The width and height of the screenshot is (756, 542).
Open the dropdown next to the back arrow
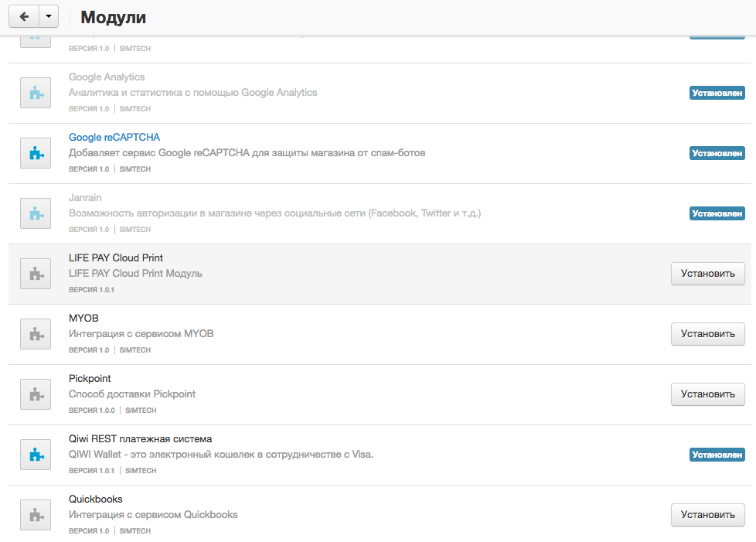pos(49,17)
